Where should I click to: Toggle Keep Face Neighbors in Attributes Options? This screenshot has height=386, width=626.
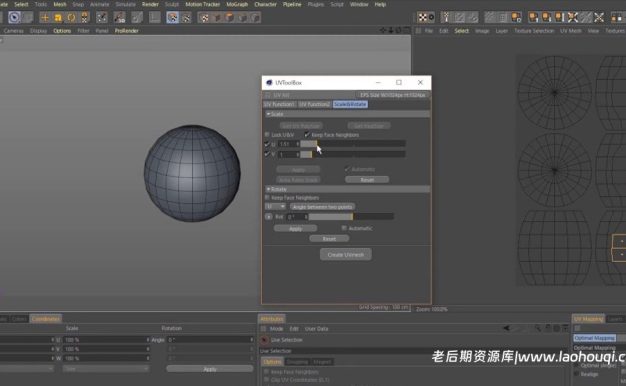coord(266,372)
